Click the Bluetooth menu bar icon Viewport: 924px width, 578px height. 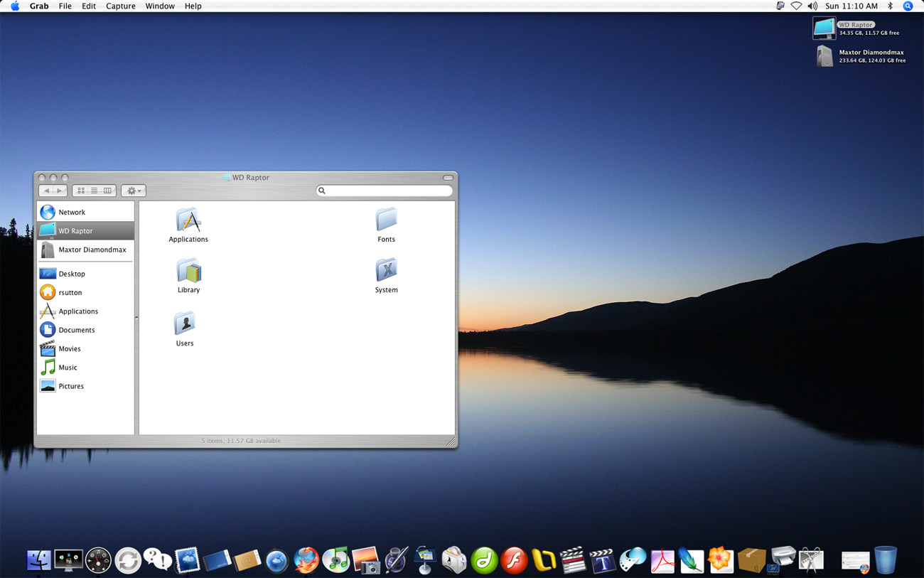click(890, 6)
